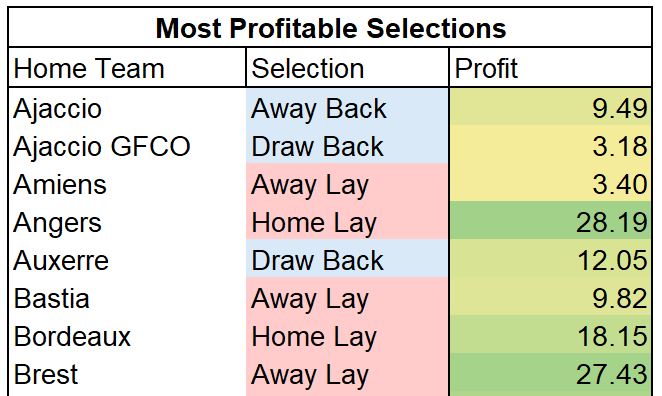Select the Ajaccio GFCO cell
Screen dimensions: 662x396
127,145
